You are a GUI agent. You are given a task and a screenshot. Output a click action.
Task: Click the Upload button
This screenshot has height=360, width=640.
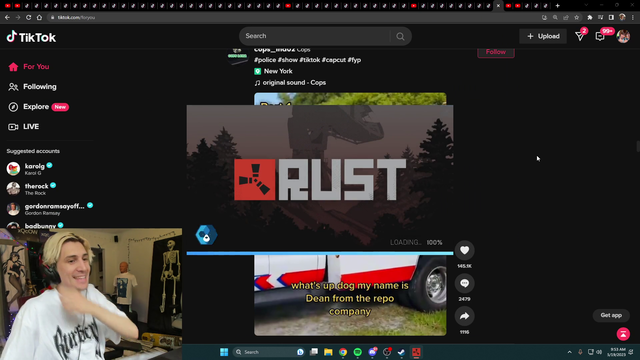tap(543, 36)
